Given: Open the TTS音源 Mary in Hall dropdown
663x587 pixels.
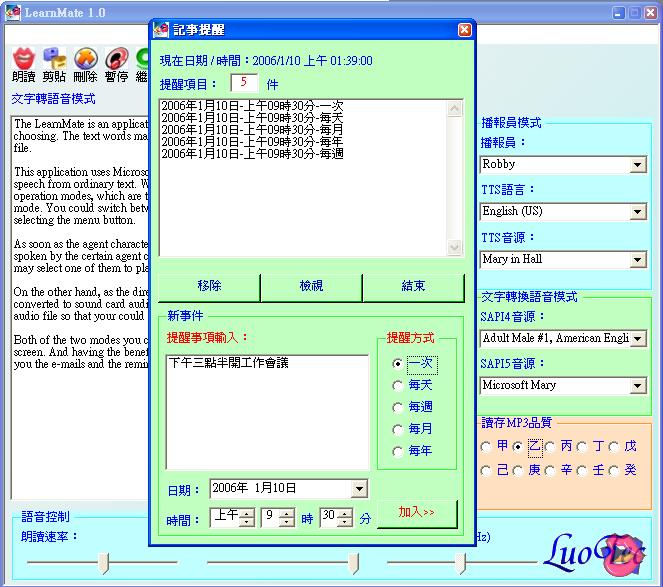Looking at the screenshot, I should pos(638,259).
